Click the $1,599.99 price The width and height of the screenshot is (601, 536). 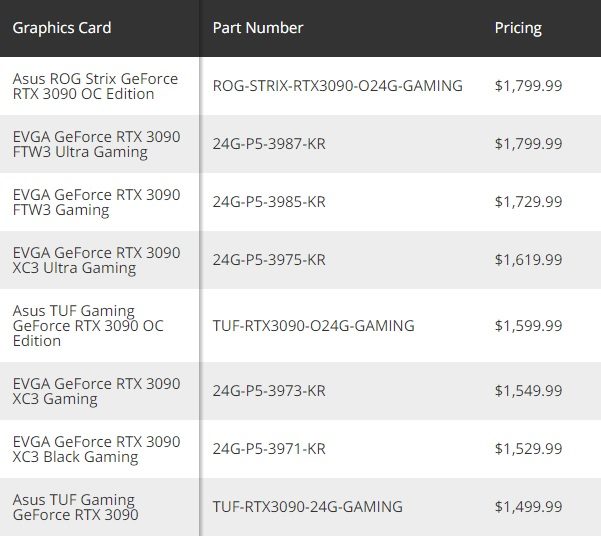pyautogui.click(x=528, y=326)
